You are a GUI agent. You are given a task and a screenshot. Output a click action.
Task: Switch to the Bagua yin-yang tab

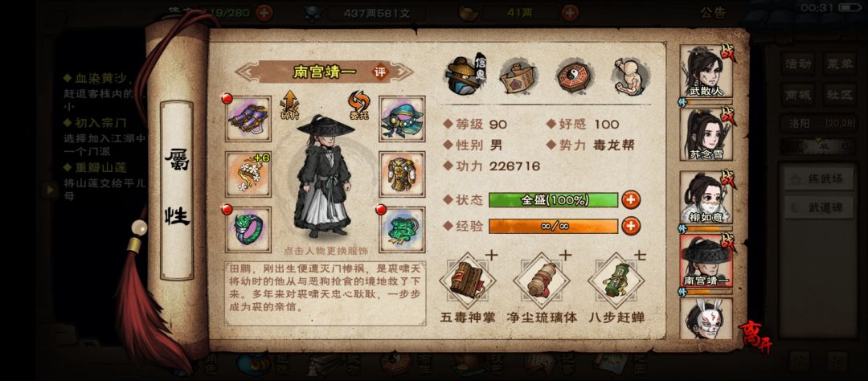(x=575, y=76)
